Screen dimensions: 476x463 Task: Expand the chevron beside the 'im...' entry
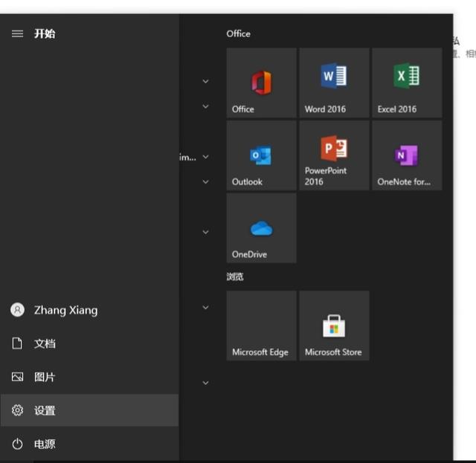click(x=205, y=157)
